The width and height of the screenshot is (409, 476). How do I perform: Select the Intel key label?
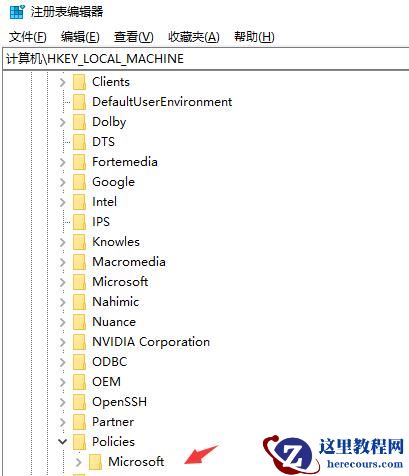point(104,202)
